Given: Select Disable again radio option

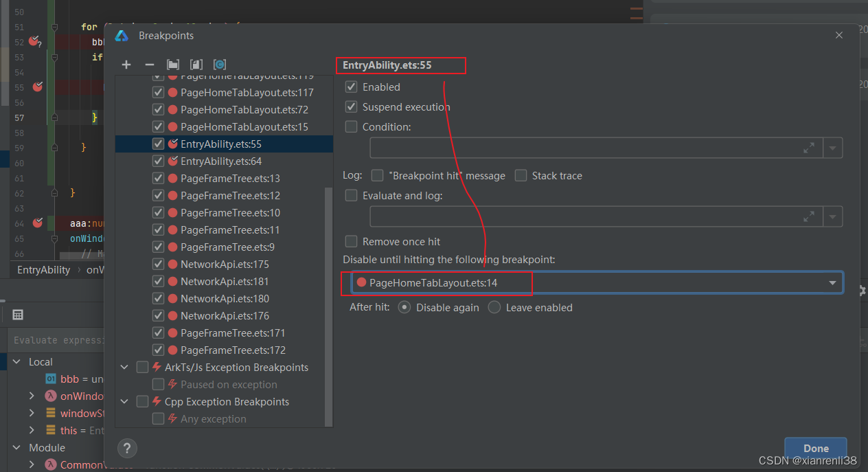Looking at the screenshot, I should (x=405, y=308).
